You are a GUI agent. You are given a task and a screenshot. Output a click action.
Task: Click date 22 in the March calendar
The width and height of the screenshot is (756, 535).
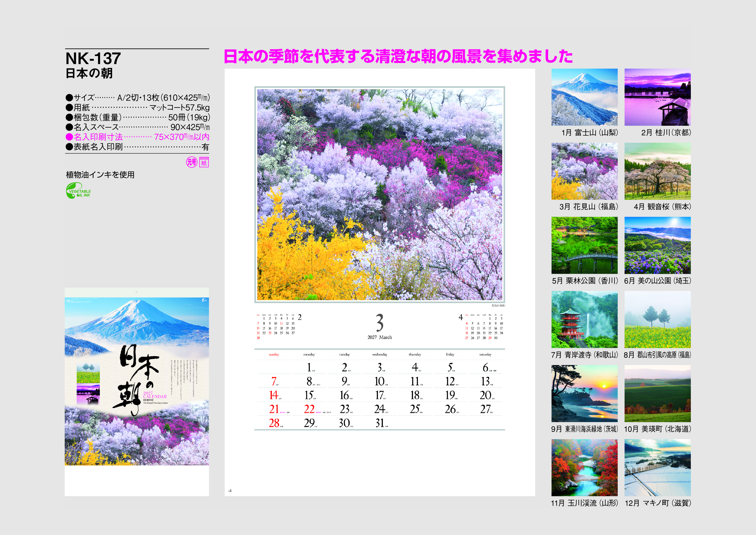click(x=309, y=409)
